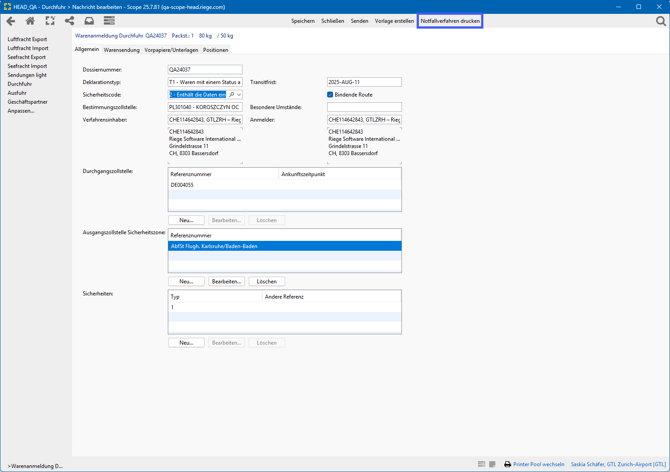The image size is (670, 472).
Task: Open Sendungen light in sidebar
Action: tap(27, 75)
